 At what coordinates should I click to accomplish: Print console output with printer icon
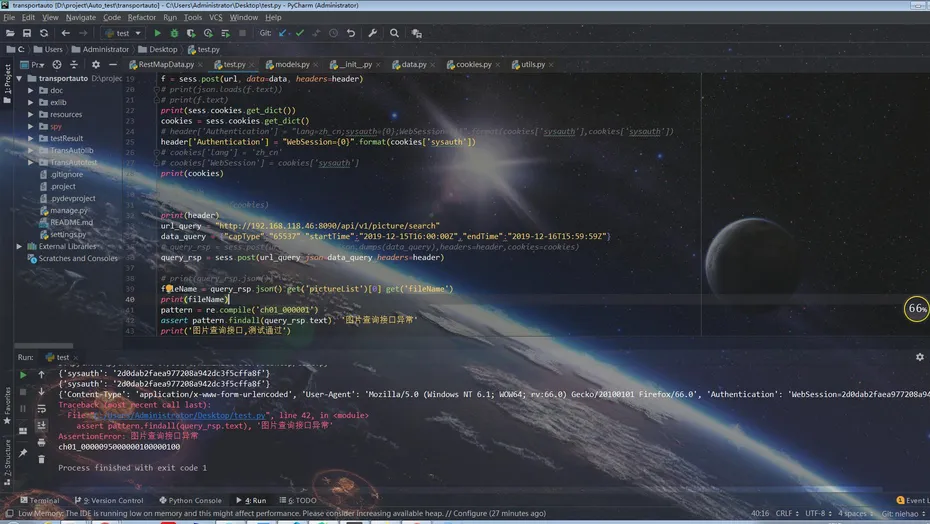click(x=41, y=442)
